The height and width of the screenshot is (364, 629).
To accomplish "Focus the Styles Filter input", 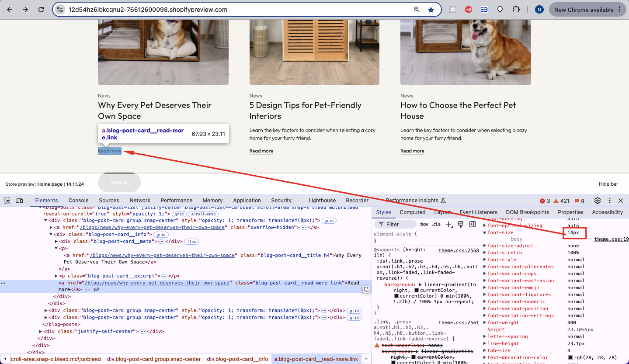I will click(x=395, y=224).
